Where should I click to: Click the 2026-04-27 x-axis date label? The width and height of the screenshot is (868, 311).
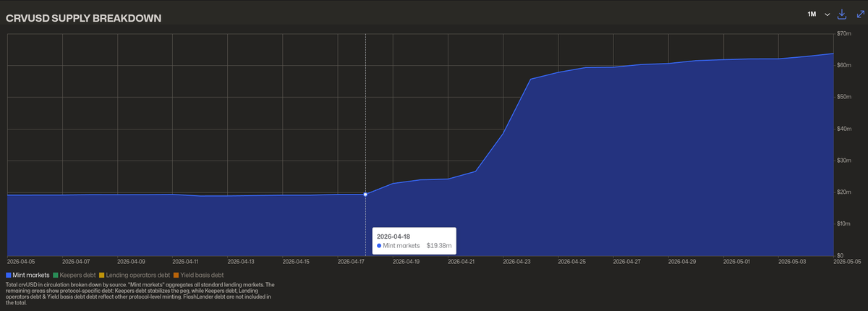tap(626, 261)
